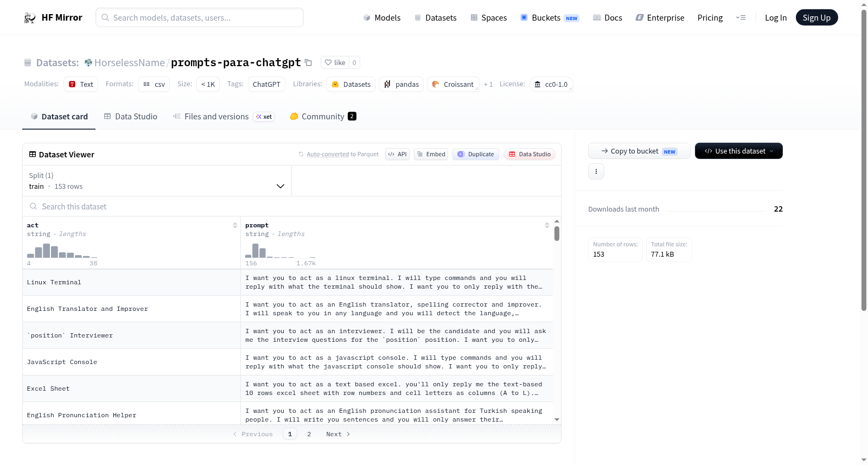This screenshot has width=868, height=465.
Task: Switch to Files and versions tab
Action: pos(223,116)
